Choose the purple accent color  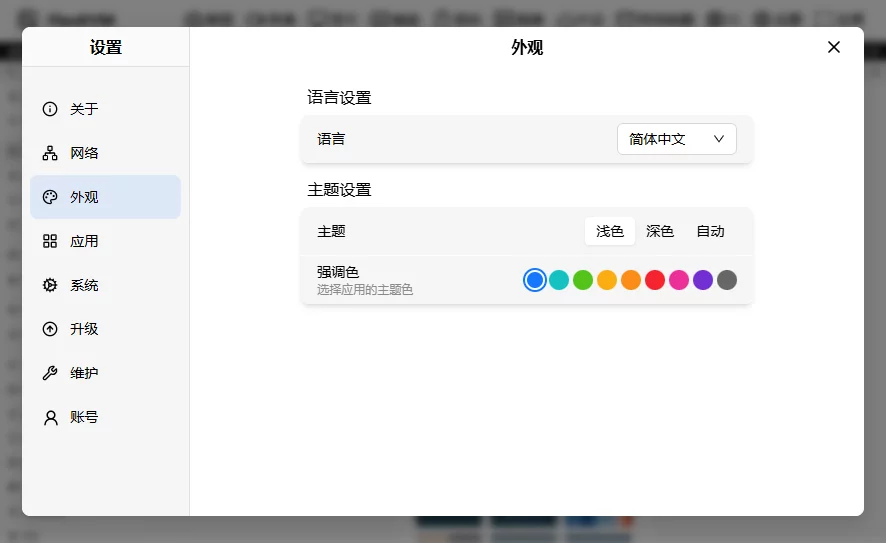(x=703, y=280)
